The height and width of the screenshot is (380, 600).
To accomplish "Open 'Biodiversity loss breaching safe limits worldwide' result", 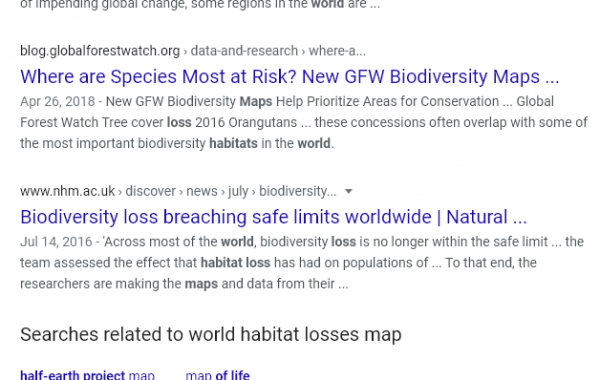I will coord(274,217).
